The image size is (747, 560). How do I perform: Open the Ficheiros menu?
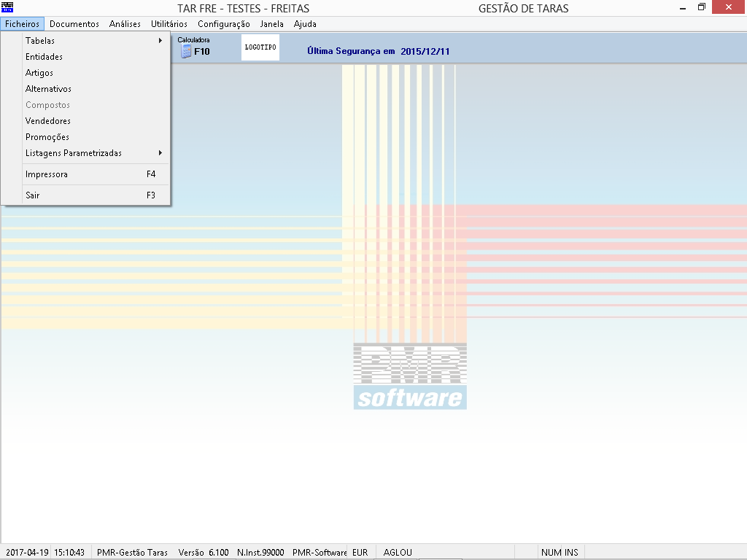pyautogui.click(x=23, y=24)
